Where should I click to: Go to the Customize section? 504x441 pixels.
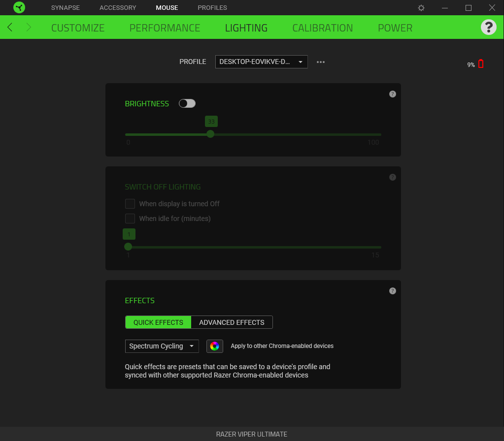click(78, 28)
